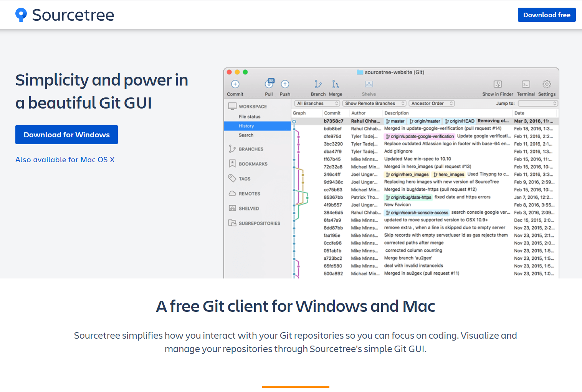Click the SHELVED sidebar icon
582x392 pixels.
pos(232,208)
